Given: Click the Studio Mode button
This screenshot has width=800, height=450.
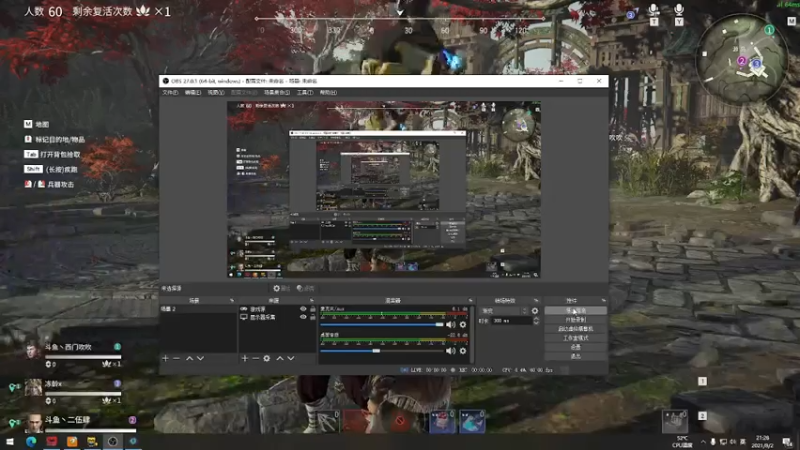Looking at the screenshot, I should [x=576, y=338].
